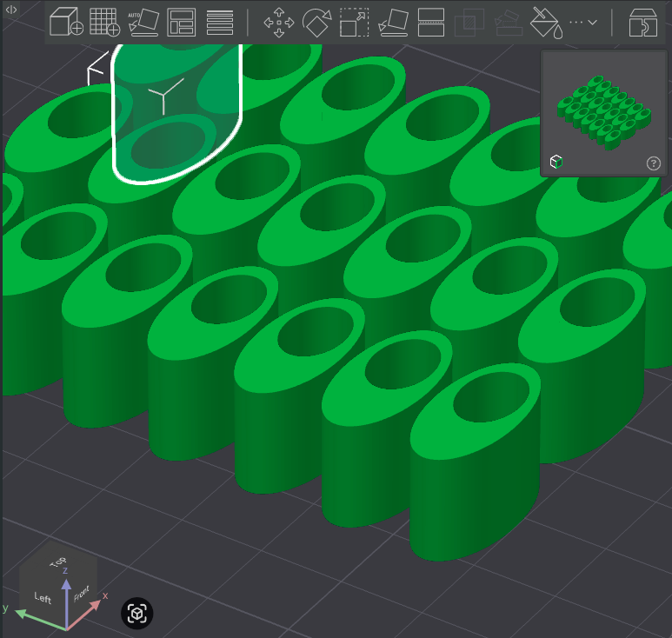
Task: Arrange all objects on the plate
Action: pos(182,22)
